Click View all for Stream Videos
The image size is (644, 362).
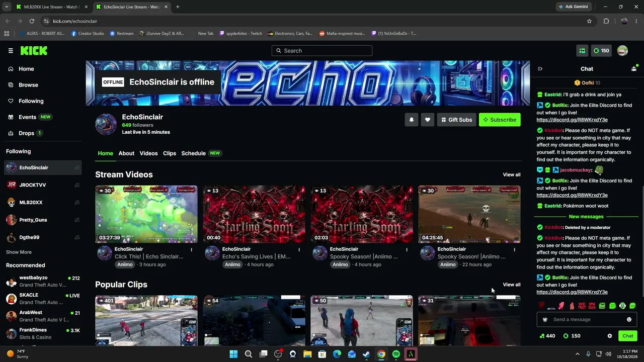pyautogui.click(x=512, y=175)
